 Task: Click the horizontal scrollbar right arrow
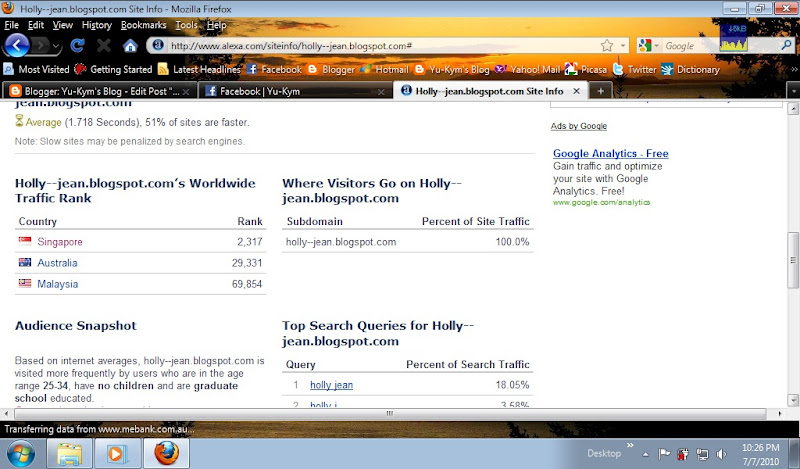[x=780, y=413]
